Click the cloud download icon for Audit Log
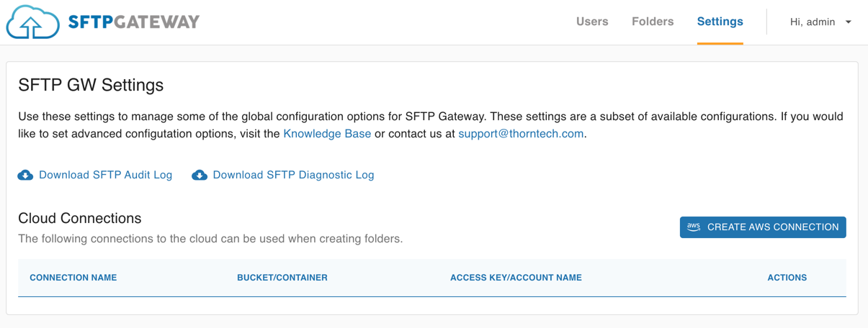The height and width of the screenshot is (328, 868). [x=25, y=175]
